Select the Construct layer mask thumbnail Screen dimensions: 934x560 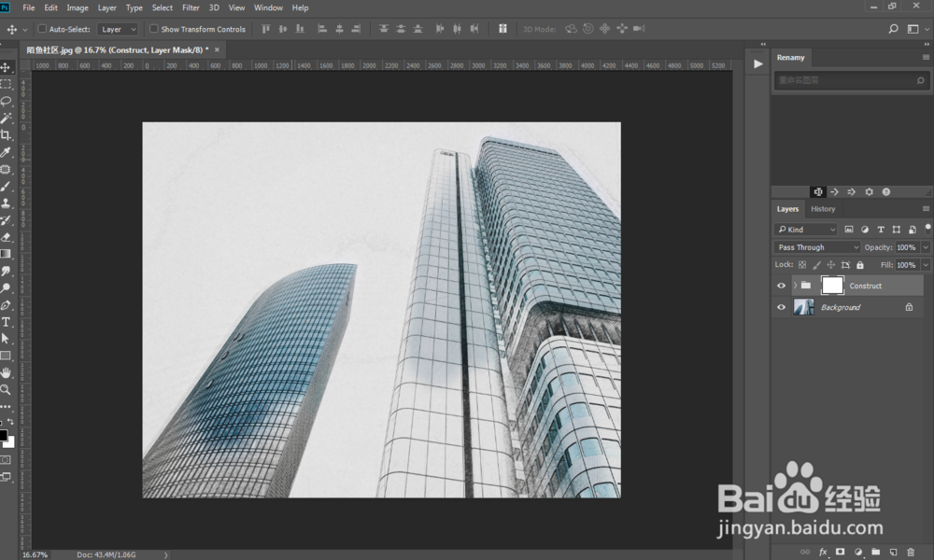point(832,286)
